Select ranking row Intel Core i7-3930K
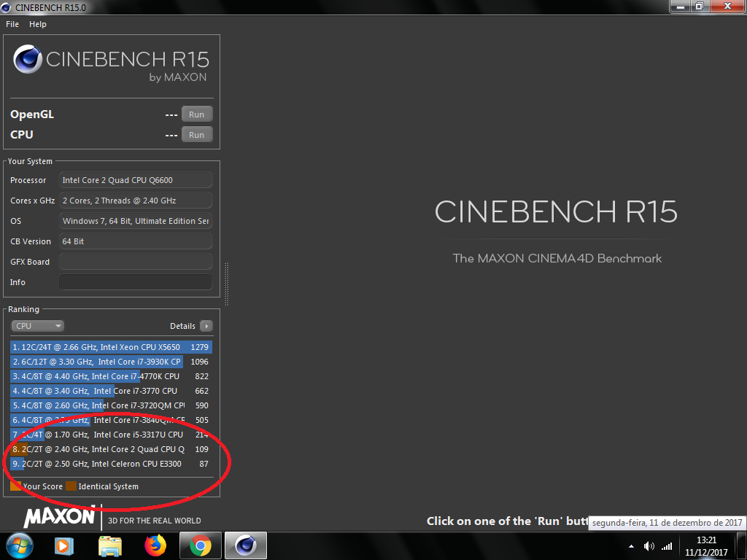747x560 pixels. click(111, 362)
